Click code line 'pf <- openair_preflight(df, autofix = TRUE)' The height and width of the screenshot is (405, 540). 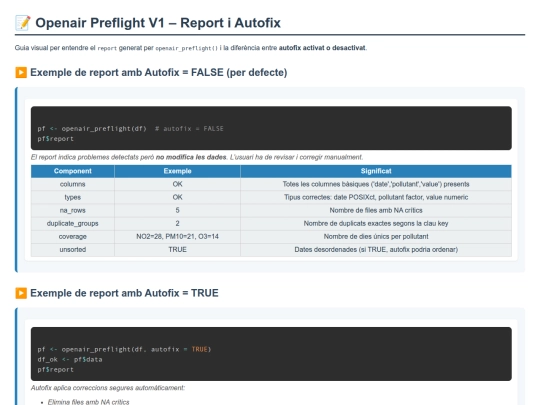124,350
